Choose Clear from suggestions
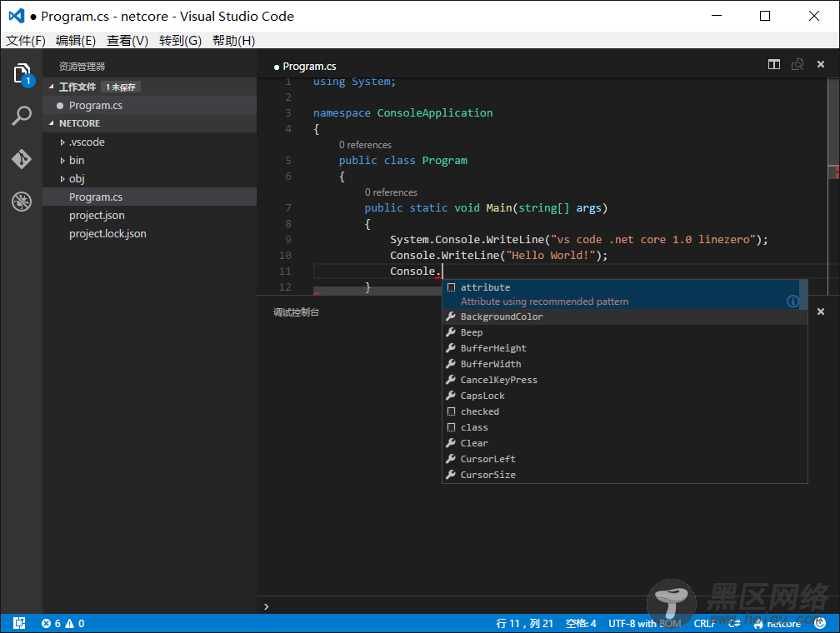Screen dimensions: 840x633 (625, 443)
